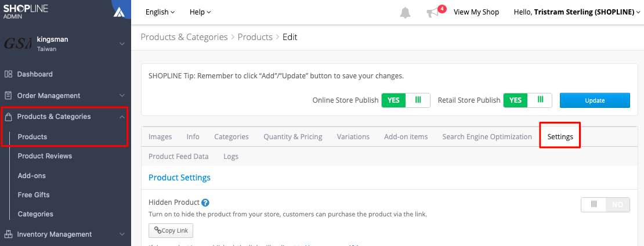Select Products in the sidebar submenu
The height and width of the screenshot is (246, 644).
click(x=32, y=137)
